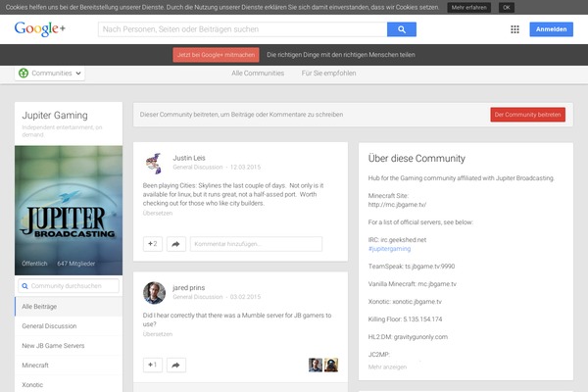The height and width of the screenshot is (392, 588).
Task: Click the 12.03.2015 post date
Action: (245, 167)
